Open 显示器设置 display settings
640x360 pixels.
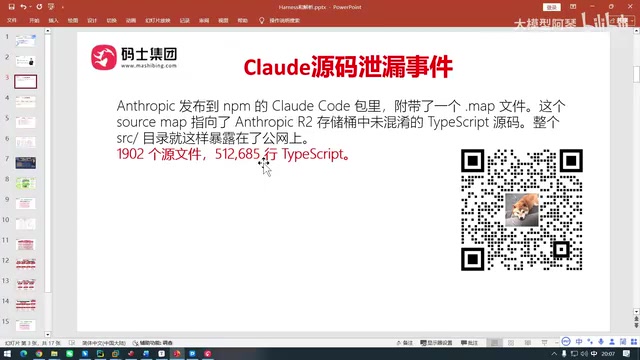point(436,343)
